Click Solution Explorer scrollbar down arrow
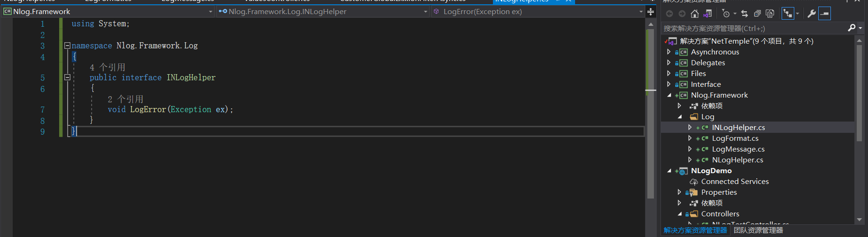 click(859, 220)
